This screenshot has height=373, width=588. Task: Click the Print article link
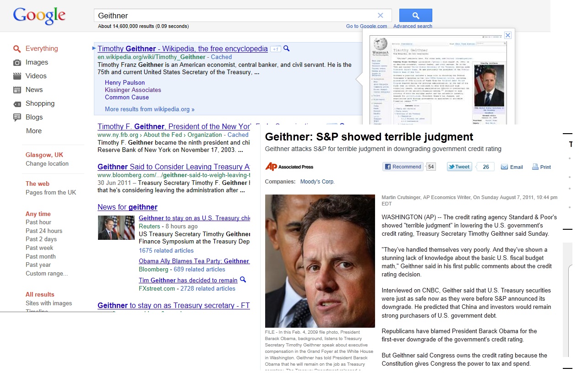click(541, 167)
